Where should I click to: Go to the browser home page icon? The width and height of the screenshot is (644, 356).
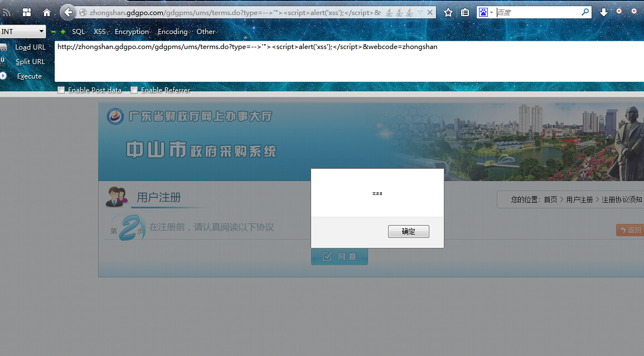(47, 12)
